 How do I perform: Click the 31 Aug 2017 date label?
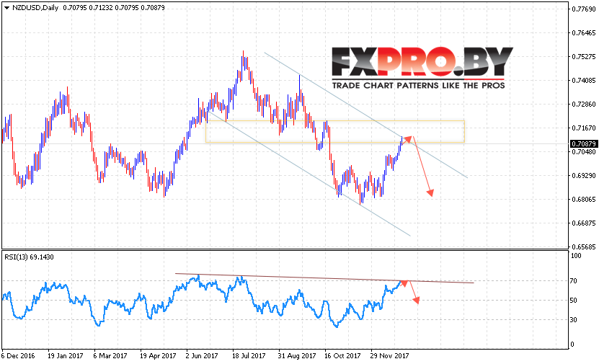coord(297,356)
